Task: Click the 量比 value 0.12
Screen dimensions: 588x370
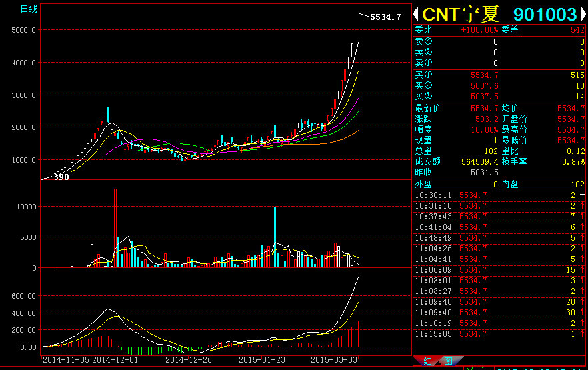Action: click(x=575, y=151)
